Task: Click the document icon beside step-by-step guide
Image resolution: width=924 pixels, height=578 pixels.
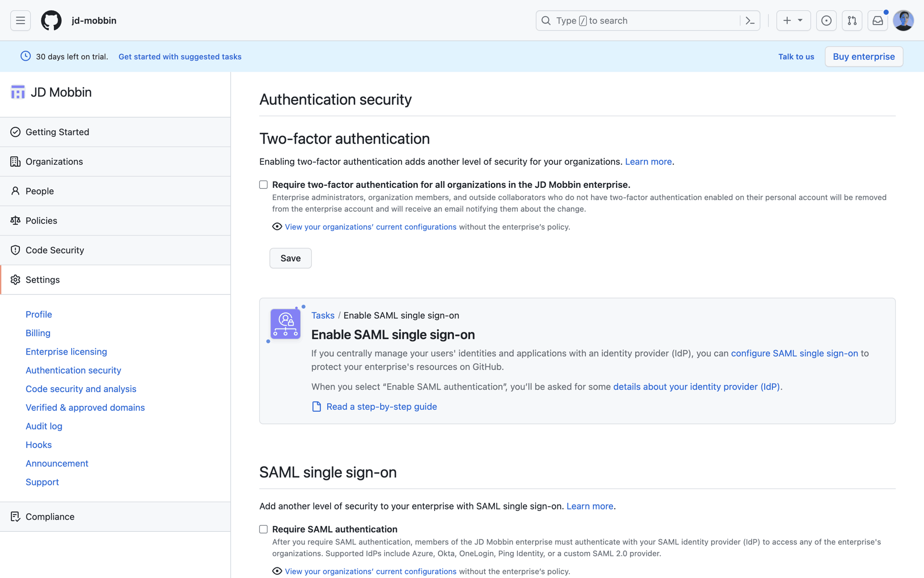Action: pos(317,407)
